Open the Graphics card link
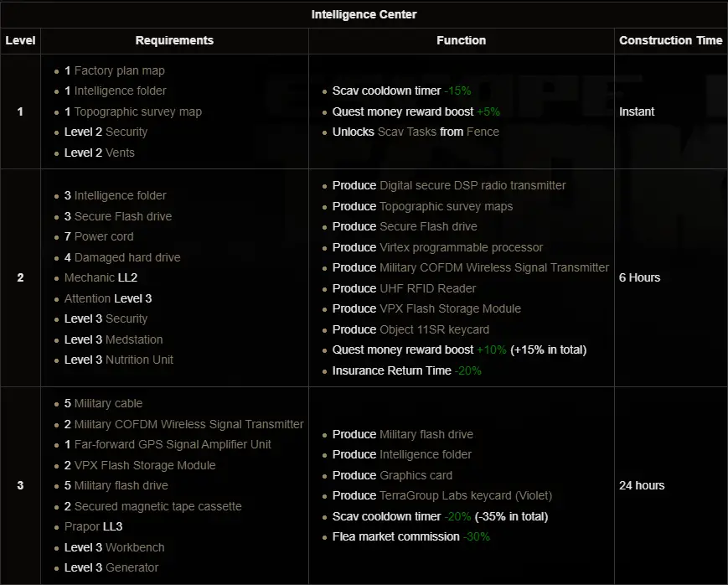Screen dimensions: 728x585 (x=416, y=475)
